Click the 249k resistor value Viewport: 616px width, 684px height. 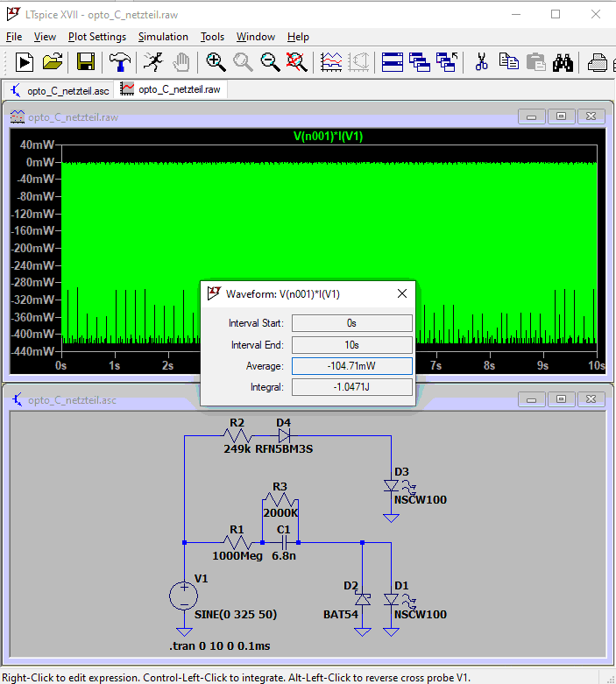[237, 449]
